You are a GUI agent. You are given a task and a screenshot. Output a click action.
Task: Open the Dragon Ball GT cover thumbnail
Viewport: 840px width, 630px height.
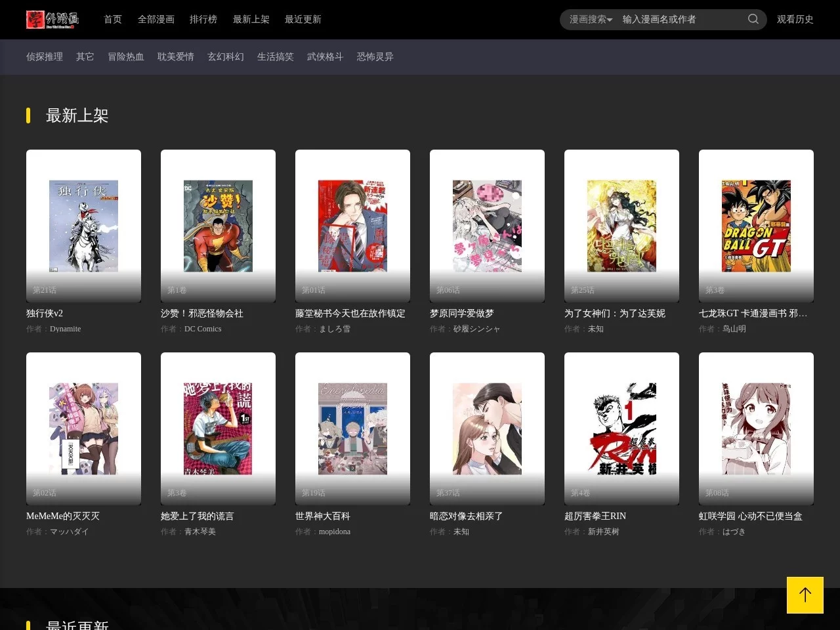(756, 226)
